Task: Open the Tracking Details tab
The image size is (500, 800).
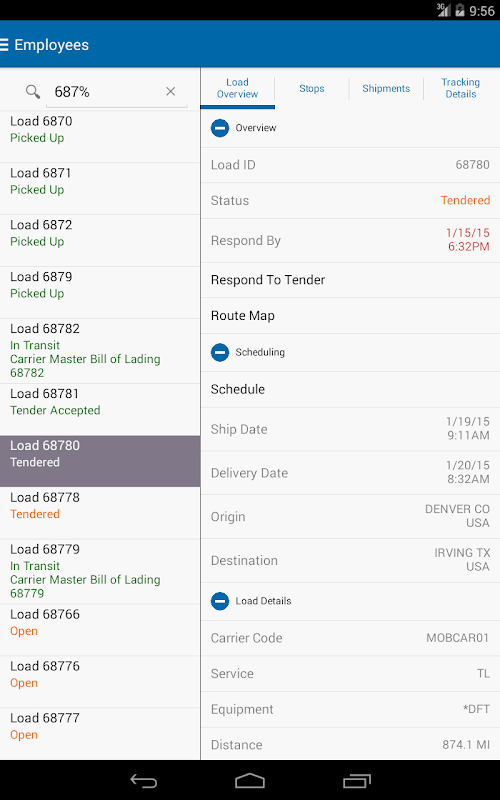Action: [461, 88]
